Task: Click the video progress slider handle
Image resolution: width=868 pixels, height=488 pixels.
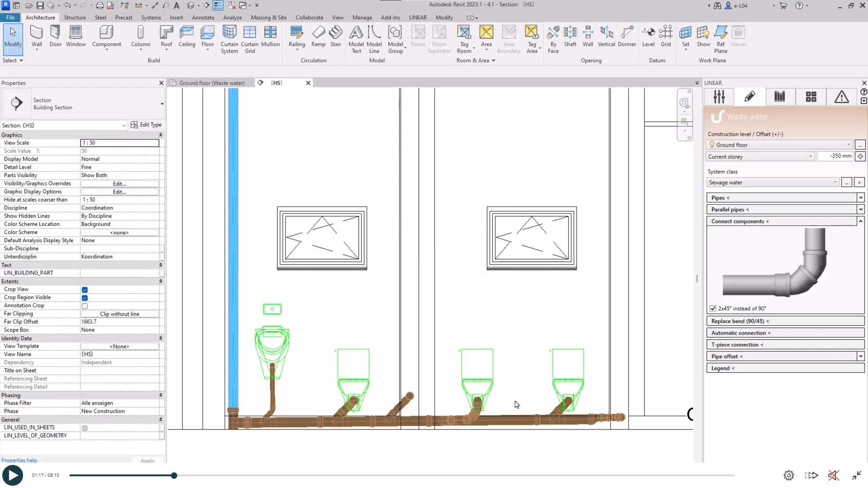Action: [174, 475]
